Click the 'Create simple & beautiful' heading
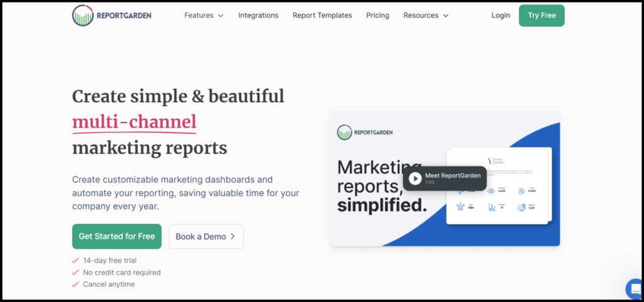 point(178,96)
